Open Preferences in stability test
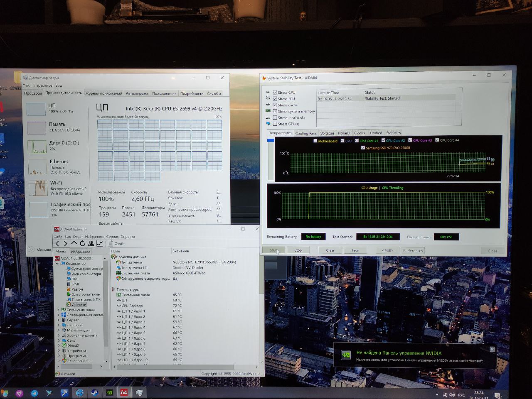Image resolution: width=532 pixels, height=399 pixels. [413, 250]
